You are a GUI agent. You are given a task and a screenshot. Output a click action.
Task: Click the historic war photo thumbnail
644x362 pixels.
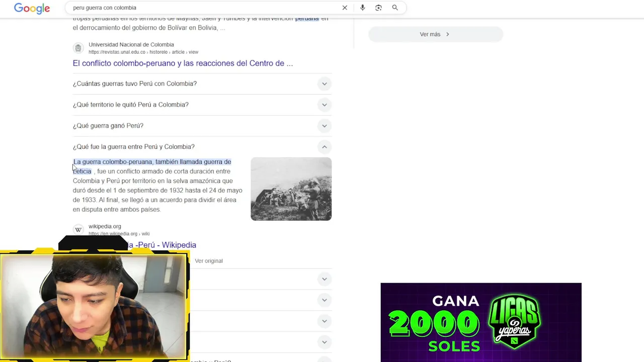pos(291,189)
